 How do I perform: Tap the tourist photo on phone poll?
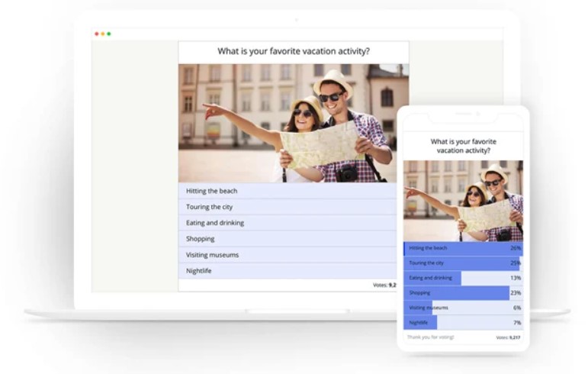point(463,201)
